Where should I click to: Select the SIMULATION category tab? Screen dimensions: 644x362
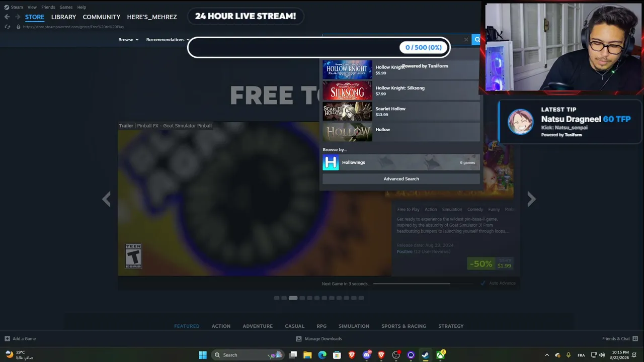[x=354, y=326]
